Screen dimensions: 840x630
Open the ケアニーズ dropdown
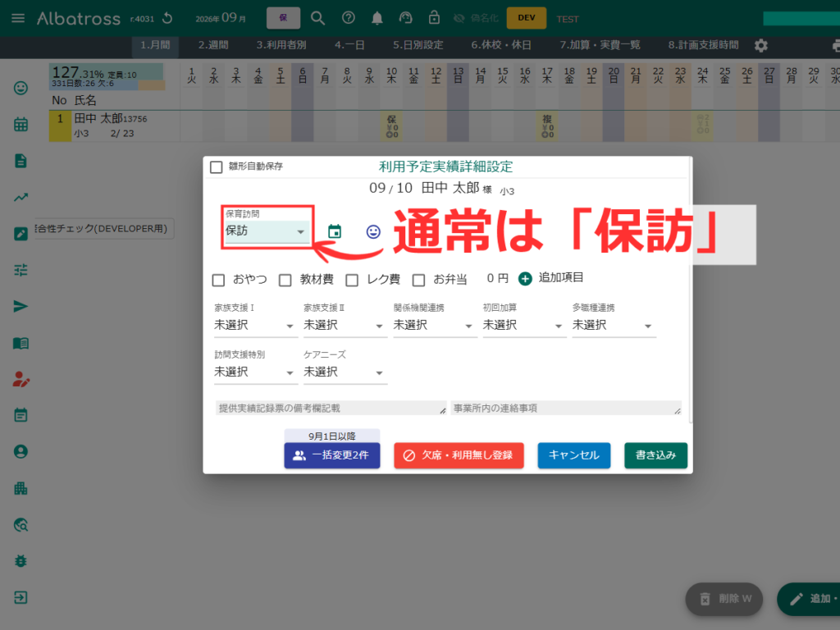click(x=345, y=372)
